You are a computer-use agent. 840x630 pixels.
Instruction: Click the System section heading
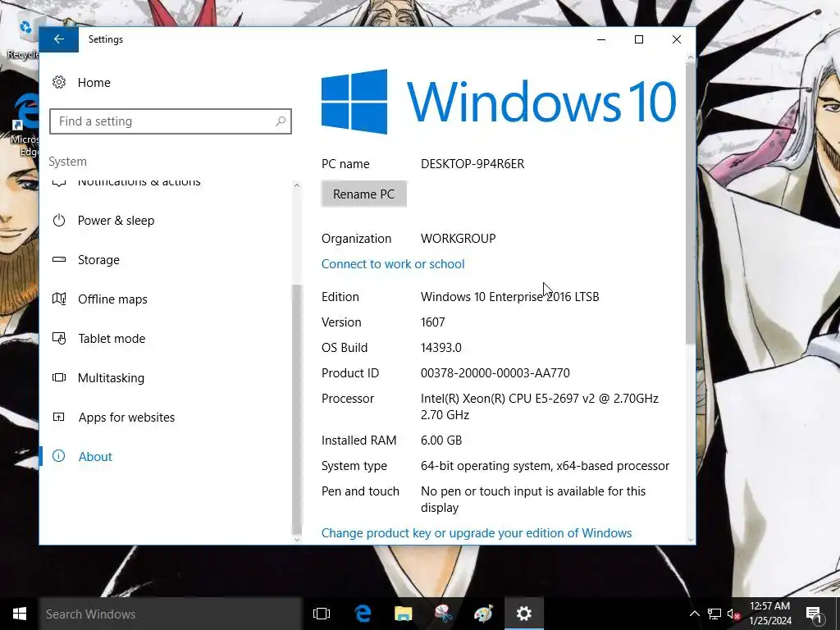click(67, 162)
